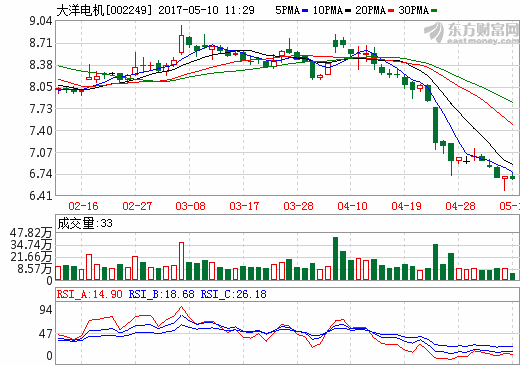
Task: Click the 7.73 price axis label
Action: pos(41,109)
